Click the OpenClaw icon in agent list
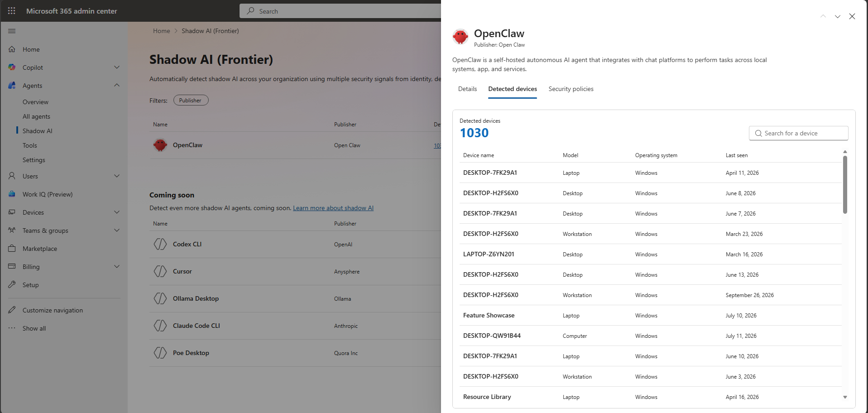 [x=160, y=145]
